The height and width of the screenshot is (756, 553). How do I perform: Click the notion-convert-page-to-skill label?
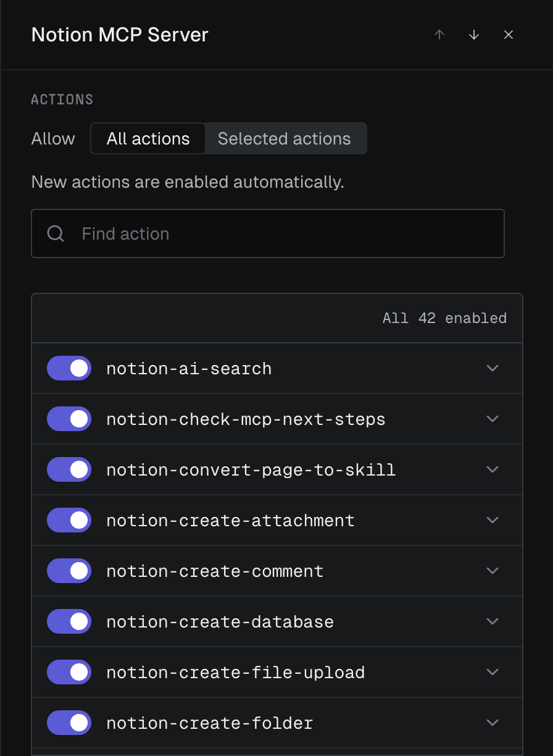point(251,470)
